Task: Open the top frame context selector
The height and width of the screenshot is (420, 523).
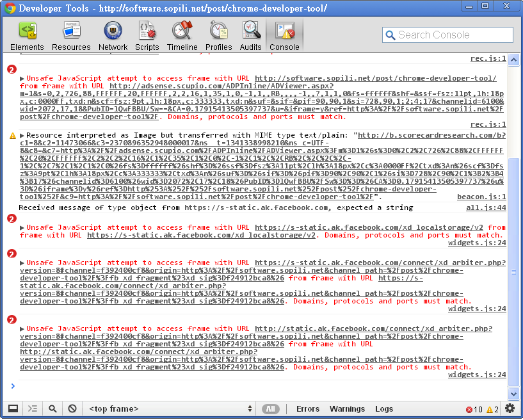Action: click(170, 409)
